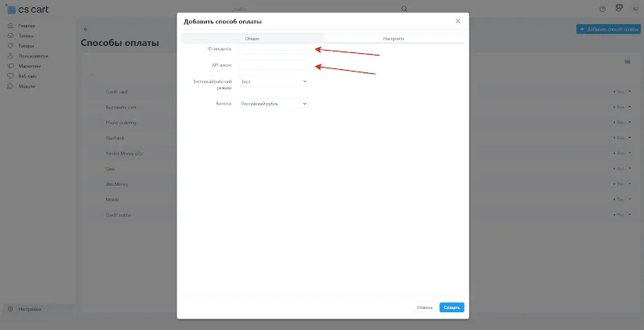Click the help question mark icon

tap(602, 9)
